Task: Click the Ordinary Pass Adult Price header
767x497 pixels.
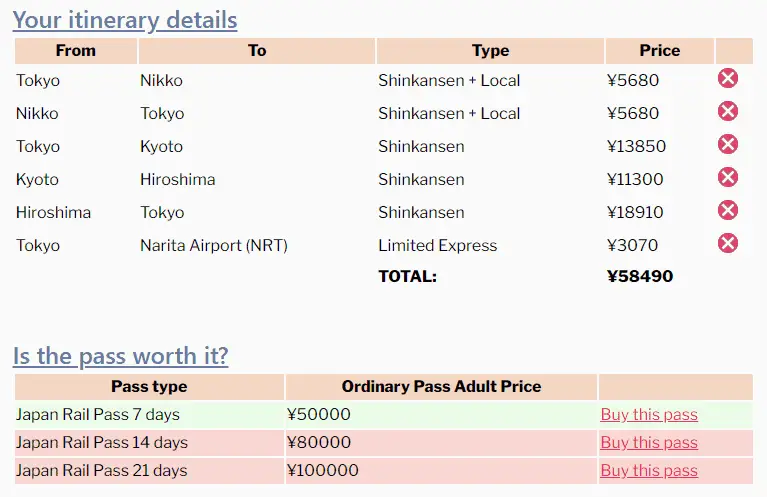Action: point(441,386)
